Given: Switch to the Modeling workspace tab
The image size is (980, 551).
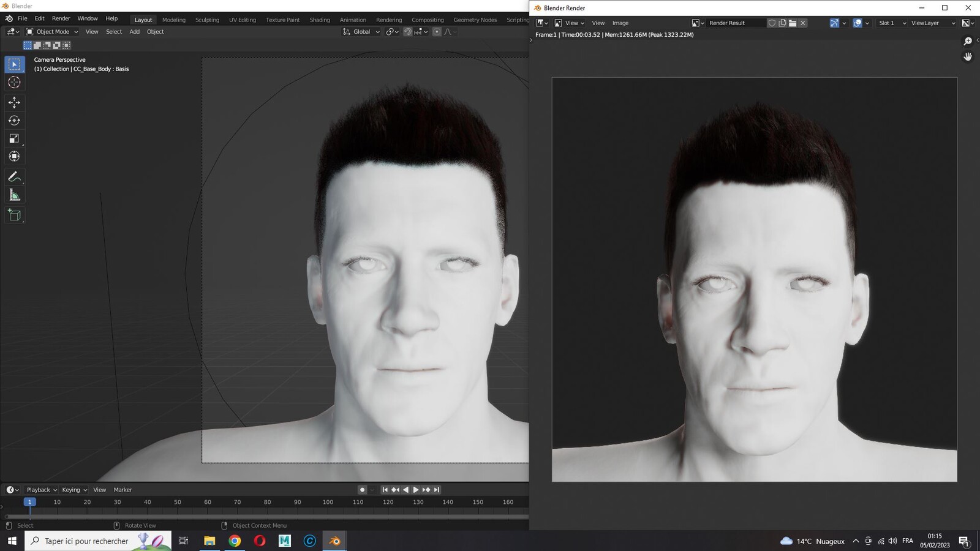Looking at the screenshot, I should pos(174,20).
